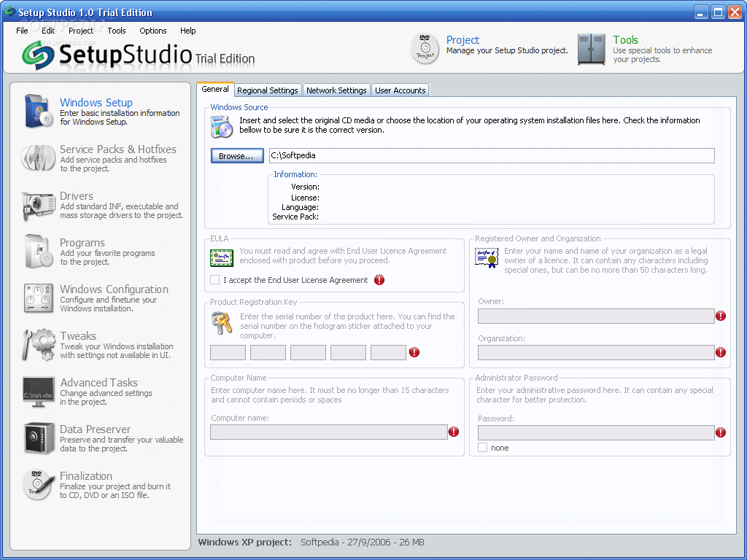Click the Computer name input field
747x560 pixels.
click(x=329, y=432)
